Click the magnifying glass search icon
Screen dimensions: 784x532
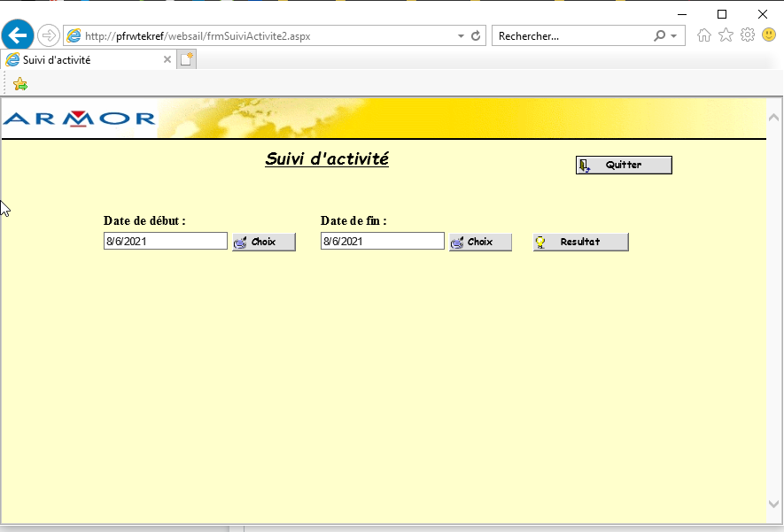tap(659, 36)
